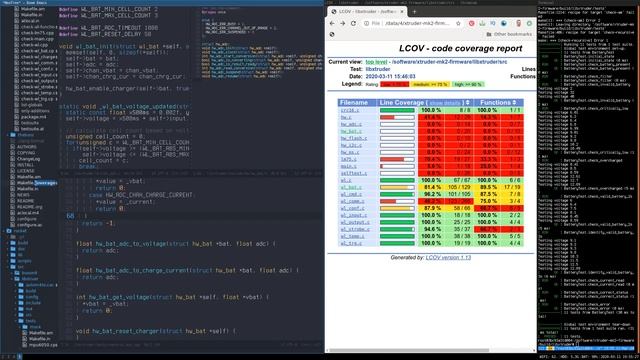Image resolution: width=640 pixels, height=360 pixels.
Task: Expand the config folder in Emacs tree
Action: pos(29,297)
